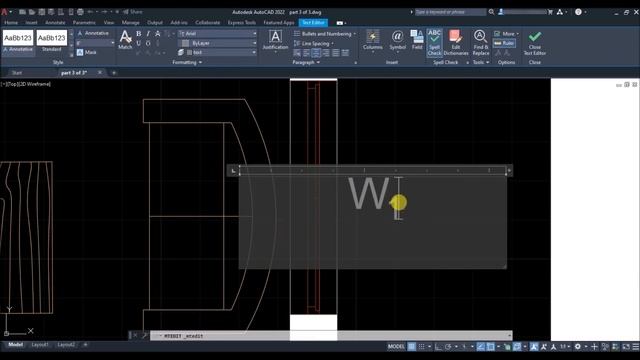The height and width of the screenshot is (360, 640).
Task: Open the Parametric ribbon tab
Action: [84, 22]
